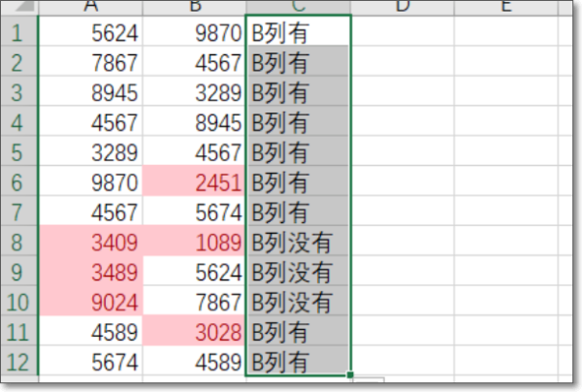The height and width of the screenshot is (392, 582).
Task: Click highlighted cell B11 with 3028
Action: pyautogui.click(x=194, y=331)
